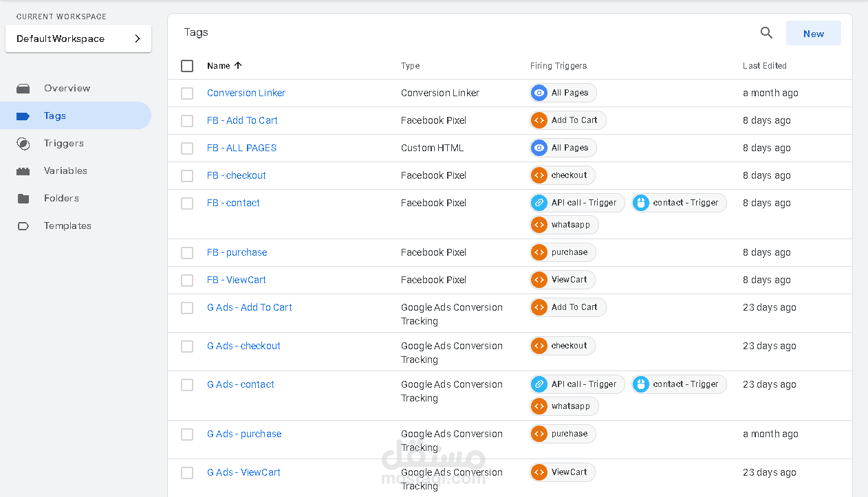The image size is (868, 497).
Task: Click ViewCart chip in G Ads - ViewCart row
Action: click(x=563, y=472)
